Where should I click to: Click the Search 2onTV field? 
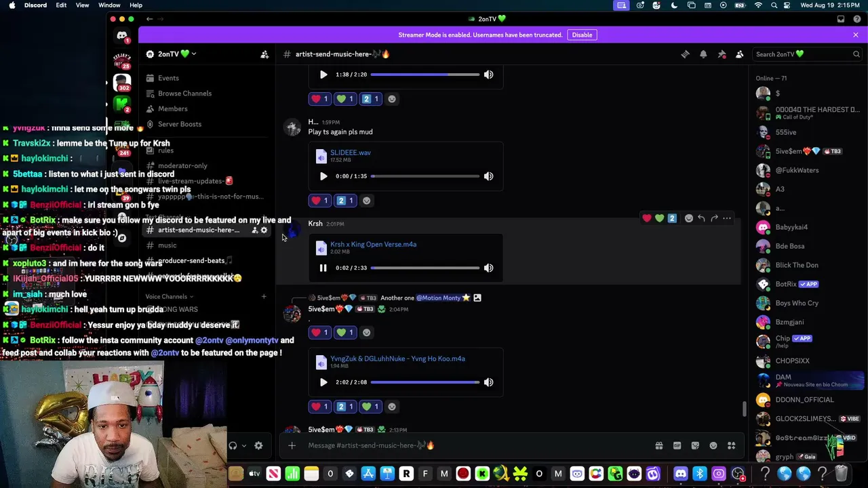point(807,54)
